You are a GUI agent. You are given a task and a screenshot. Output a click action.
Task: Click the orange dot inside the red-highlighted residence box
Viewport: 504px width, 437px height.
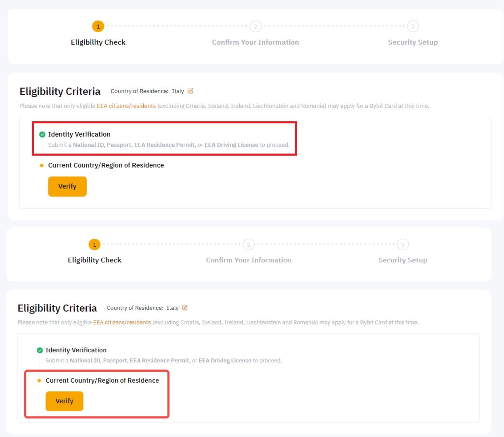pyautogui.click(x=39, y=381)
